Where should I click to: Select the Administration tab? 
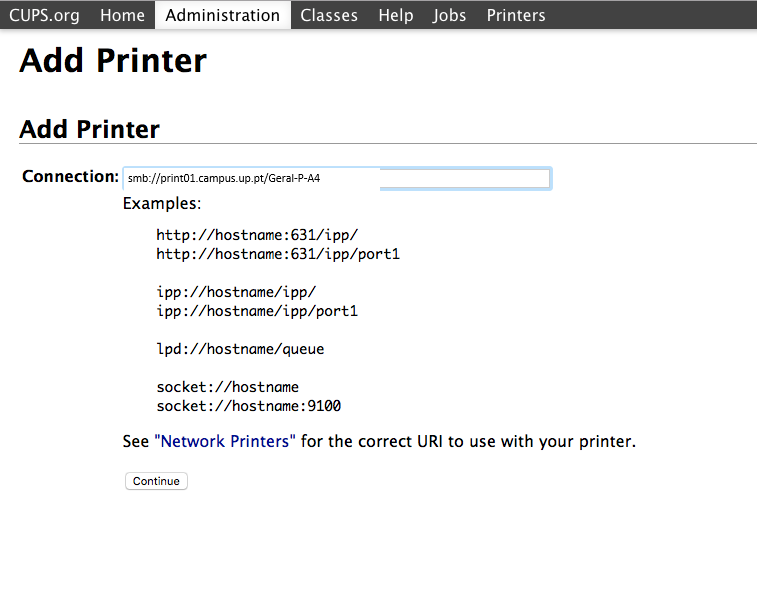point(223,15)
